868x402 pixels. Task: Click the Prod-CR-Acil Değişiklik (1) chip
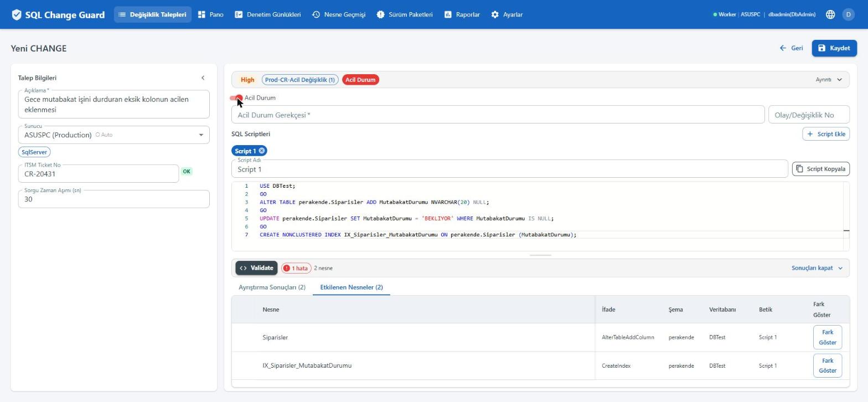click(300, 80)
